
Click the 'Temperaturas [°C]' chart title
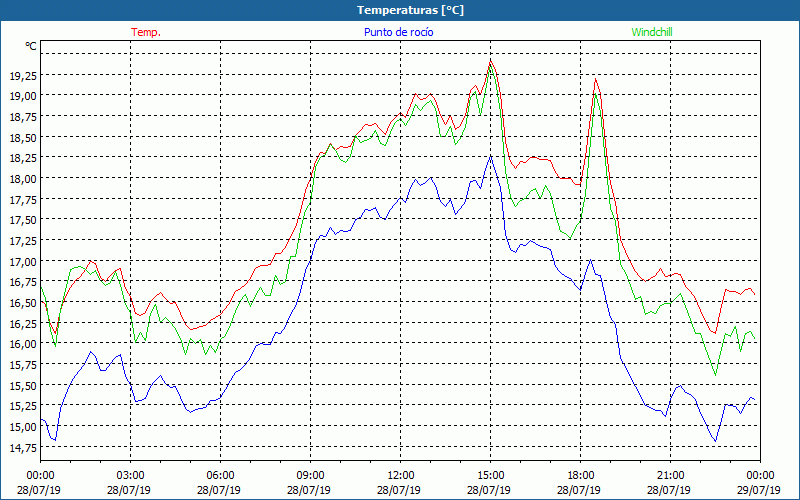coord(410,10)
